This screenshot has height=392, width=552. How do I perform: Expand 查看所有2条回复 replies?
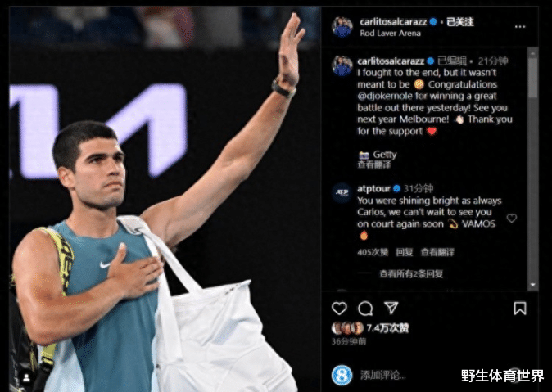(x=411, y=273)
